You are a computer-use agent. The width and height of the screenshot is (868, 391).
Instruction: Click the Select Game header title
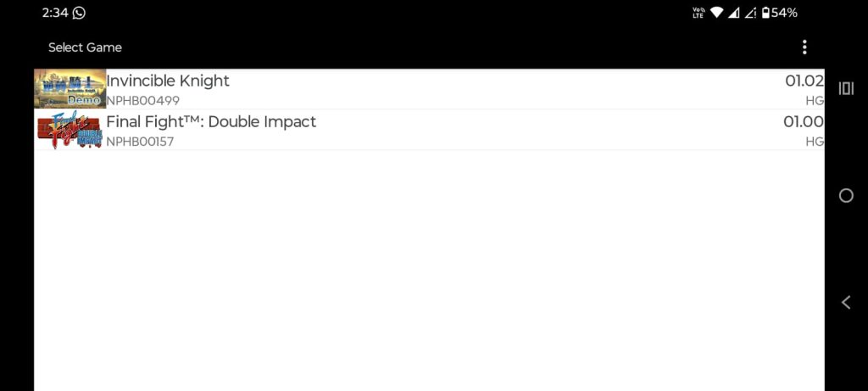click(x=85, y=47)
